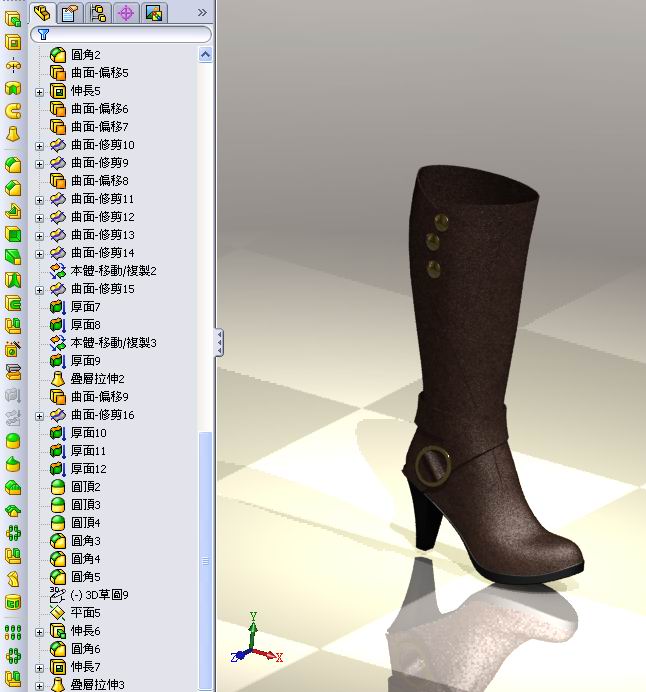The image size is (646, 692).
Task: Select 圓角6 in the feature tree
Action: [86, 649]
